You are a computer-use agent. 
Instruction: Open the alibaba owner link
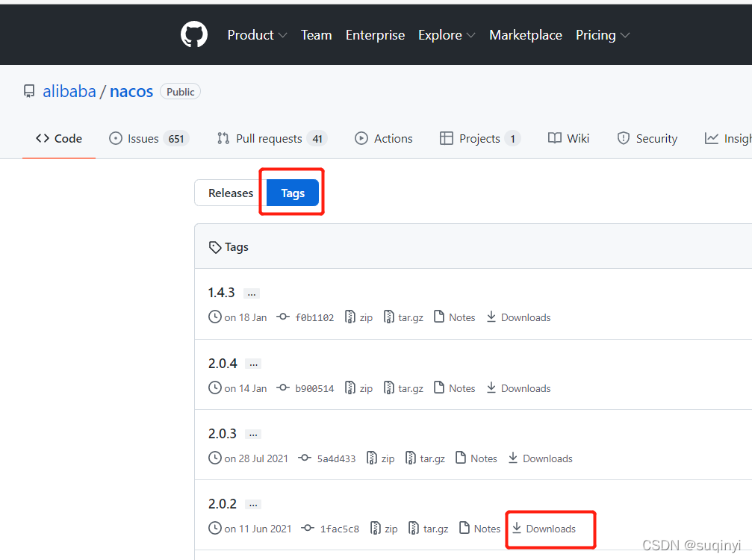pyautogui.click(x=69, y=91)
